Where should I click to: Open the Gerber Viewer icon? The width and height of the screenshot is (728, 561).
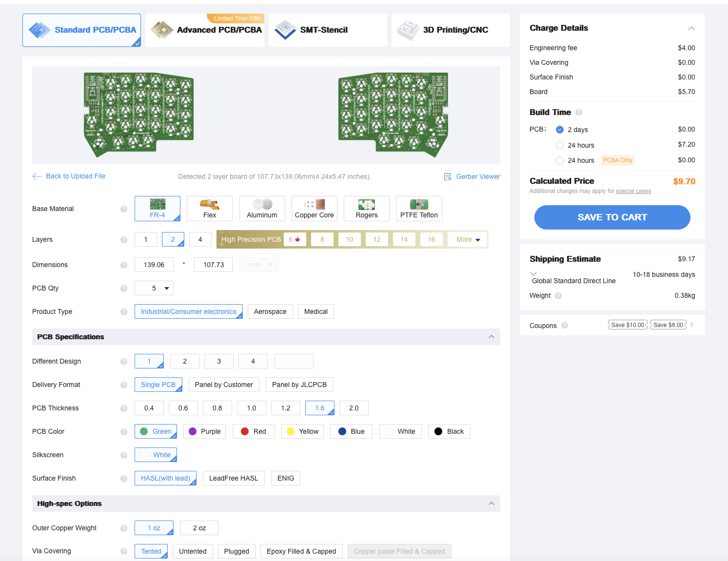point(448,176)
